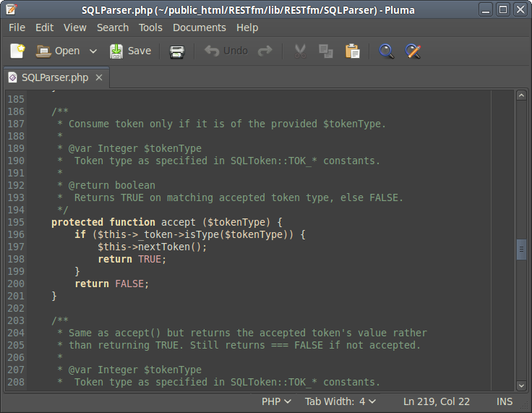This screenshot has width=532, height=413.
Task: Close the SQLParser.php tab
Action: pos(99,78)
